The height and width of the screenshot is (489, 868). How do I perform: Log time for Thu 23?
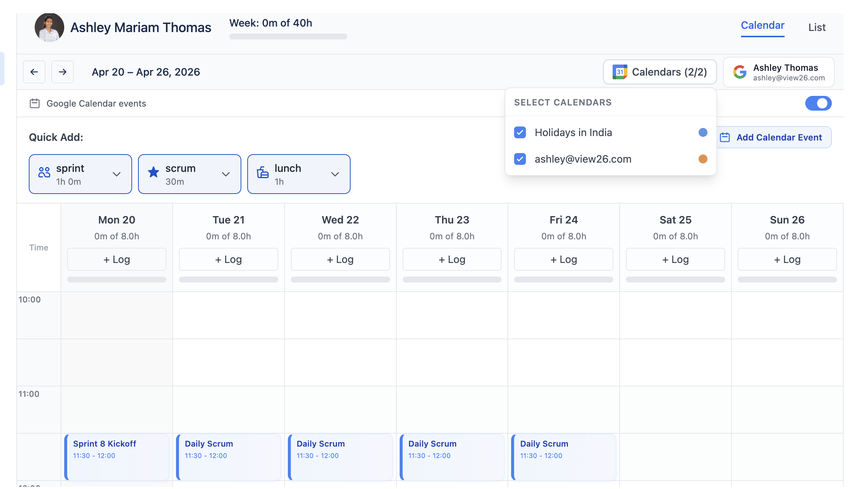(x=452, y=259)
